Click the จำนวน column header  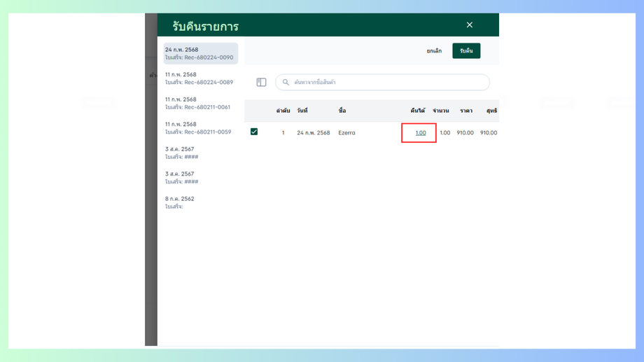pos(441,111)
